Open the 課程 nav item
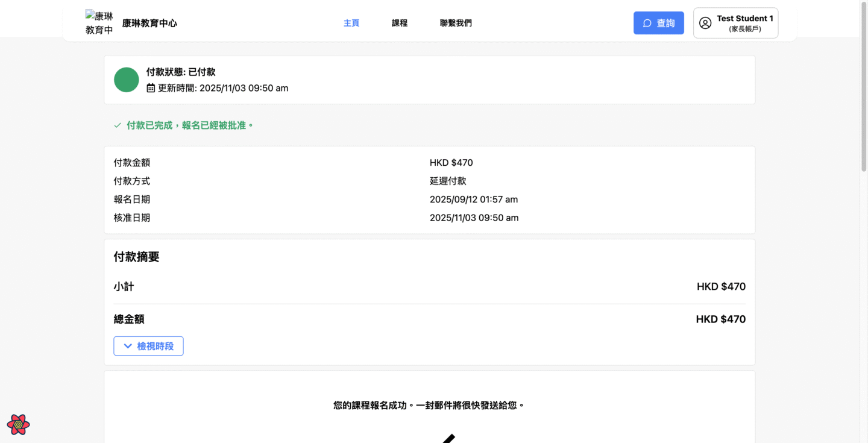 [x=400, y=23]
